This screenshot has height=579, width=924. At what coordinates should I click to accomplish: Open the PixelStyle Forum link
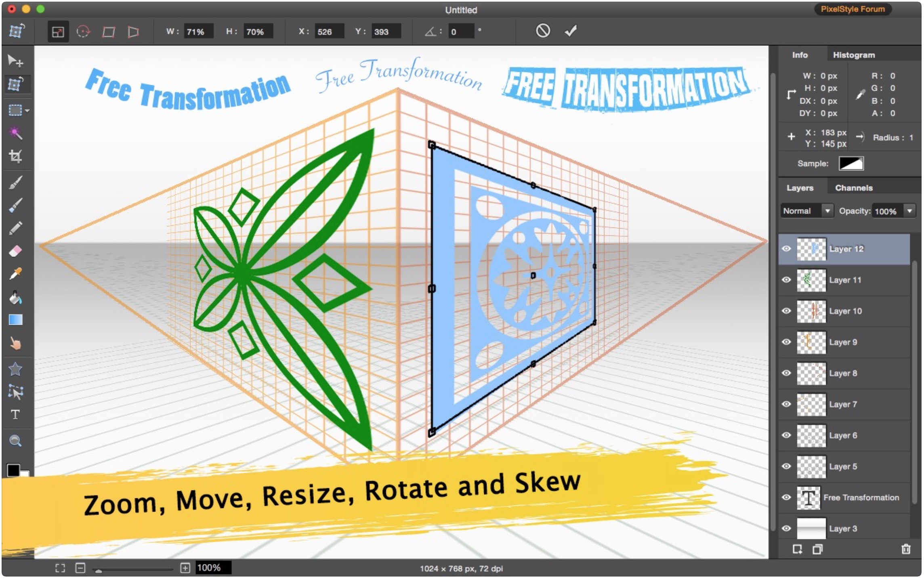click(853, 9)
